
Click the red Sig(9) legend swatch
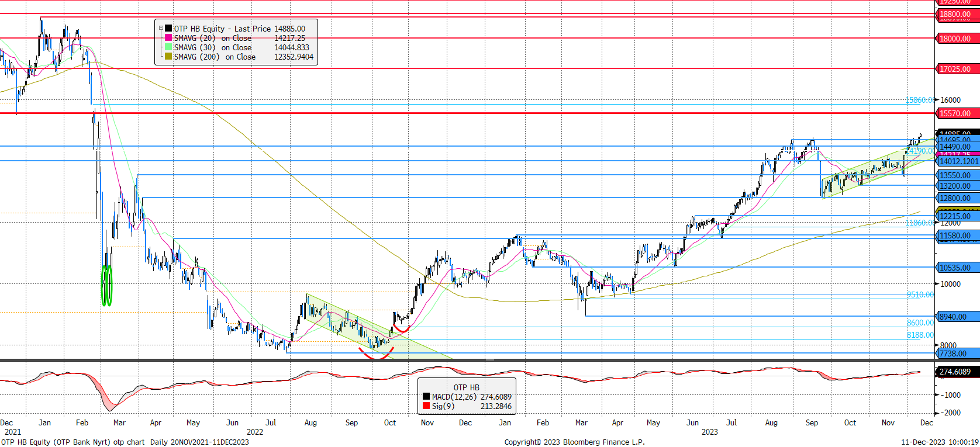(426, 406)
